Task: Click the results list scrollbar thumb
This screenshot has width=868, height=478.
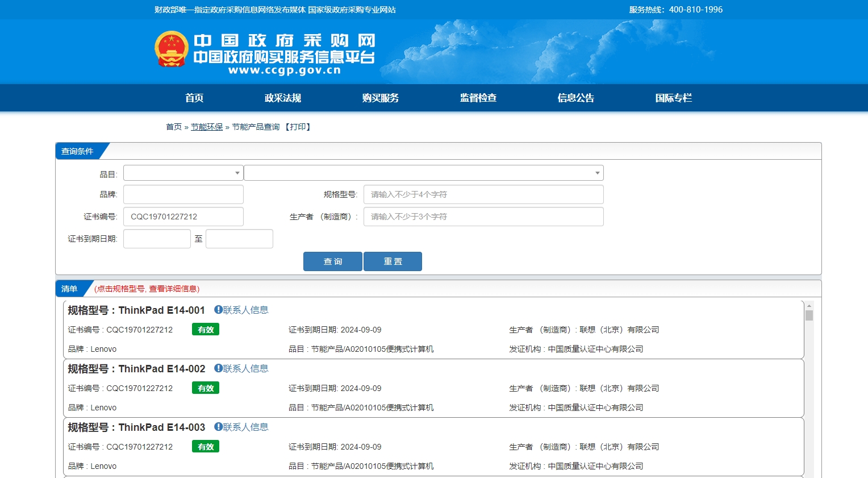Action: point(809,315)
